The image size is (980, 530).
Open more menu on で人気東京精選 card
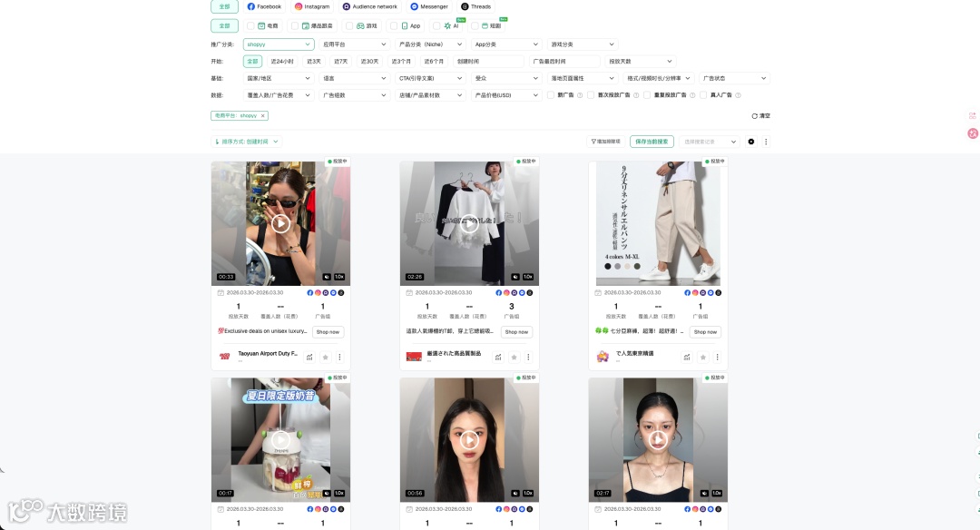point(717,357)
